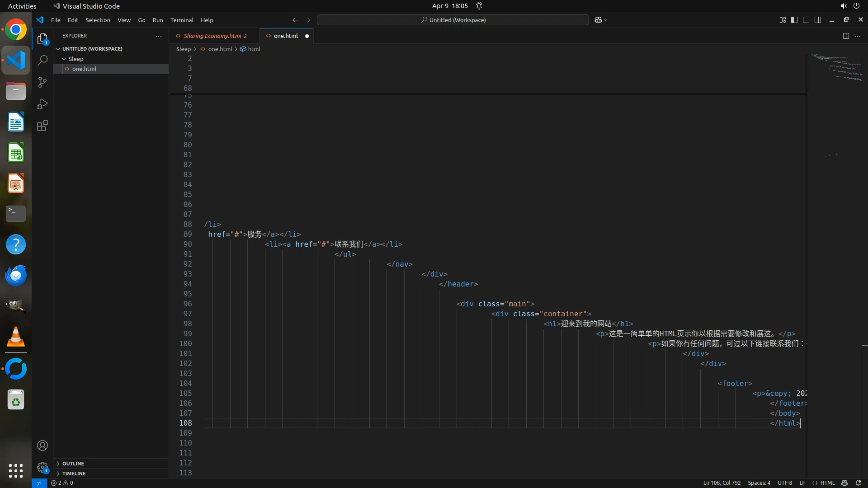Toggle the Primary Side Bar visibility
868x488 pixels.
tap(794, 20)
